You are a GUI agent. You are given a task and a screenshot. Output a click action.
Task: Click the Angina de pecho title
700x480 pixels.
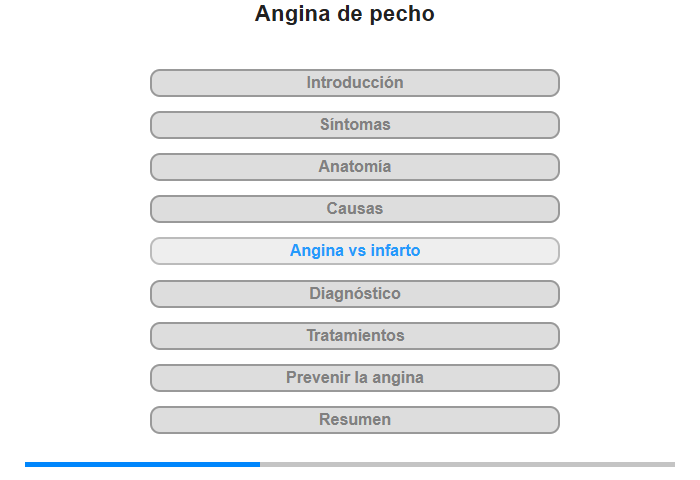coord(344,14)
